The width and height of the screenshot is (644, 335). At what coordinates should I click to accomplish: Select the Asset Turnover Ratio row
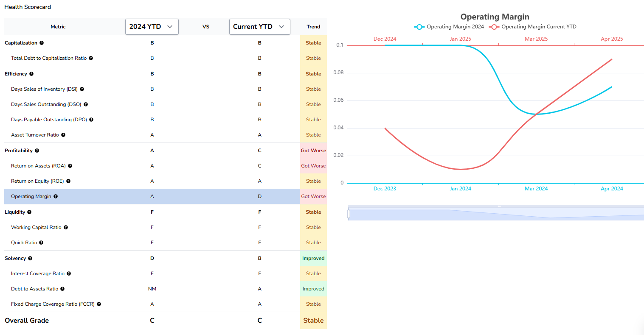coord(166,135)
